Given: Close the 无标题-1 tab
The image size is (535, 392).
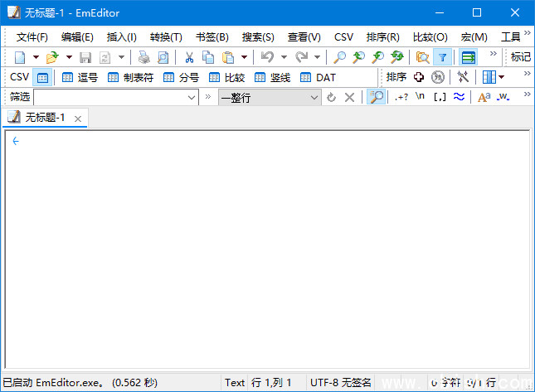Looking at the screenshot, I should click(78, 119).
